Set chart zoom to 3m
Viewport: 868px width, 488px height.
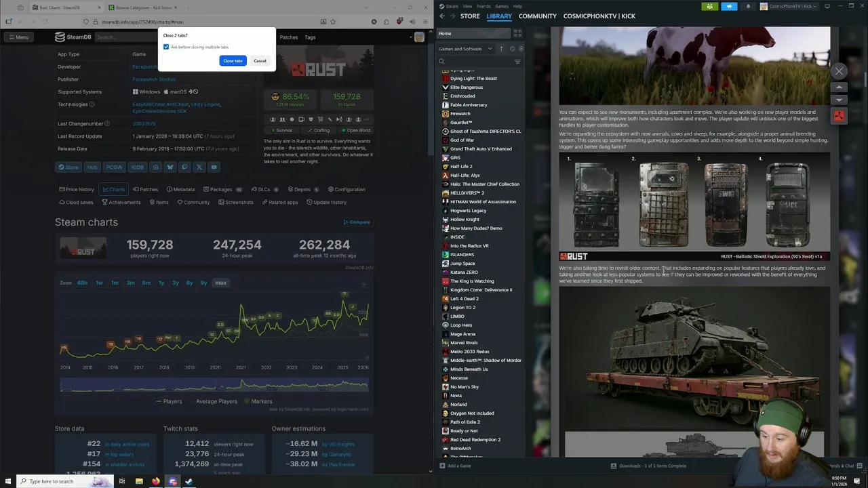(x=130, y=283)
